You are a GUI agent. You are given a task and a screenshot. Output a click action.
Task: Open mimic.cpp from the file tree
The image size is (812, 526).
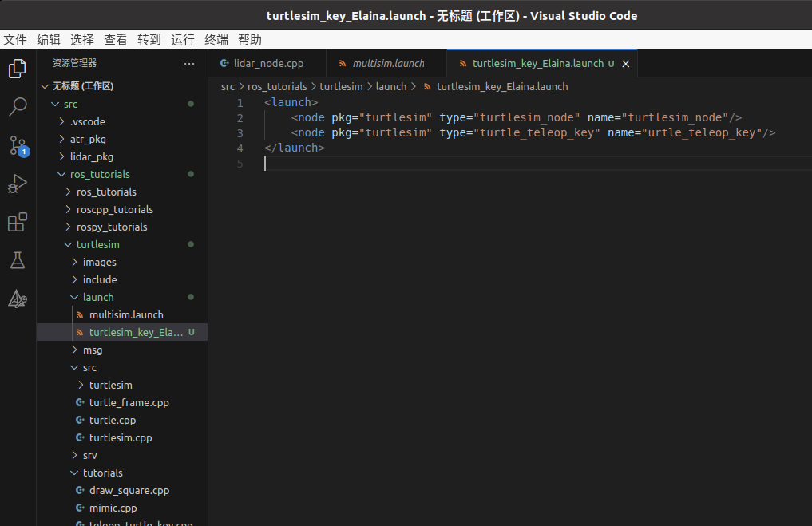[122, 508]
